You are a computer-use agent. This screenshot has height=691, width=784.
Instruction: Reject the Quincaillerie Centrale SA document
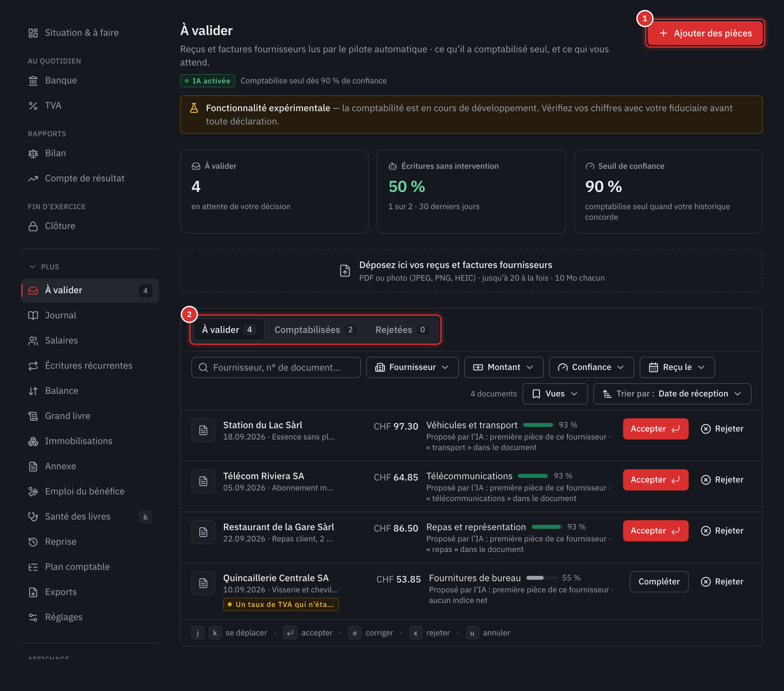pos(722,582)
